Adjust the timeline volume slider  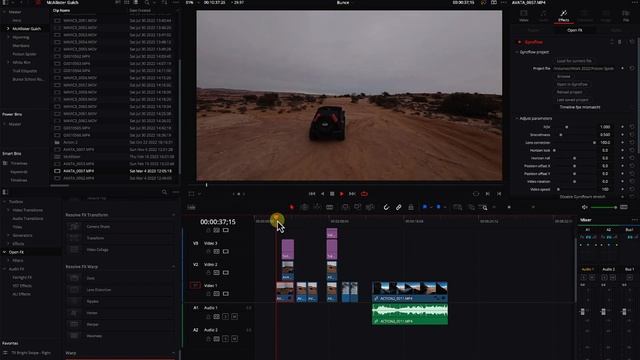click(603, 207)
